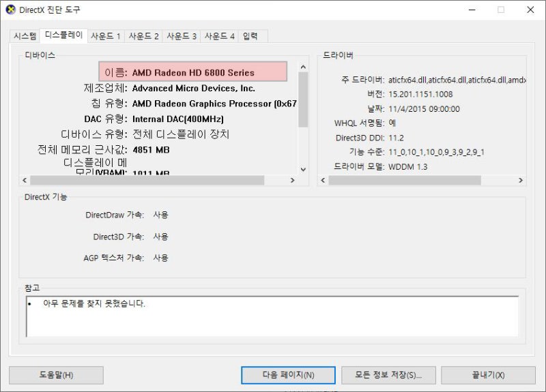Click Direct3D 가속 사용 status

160,237
